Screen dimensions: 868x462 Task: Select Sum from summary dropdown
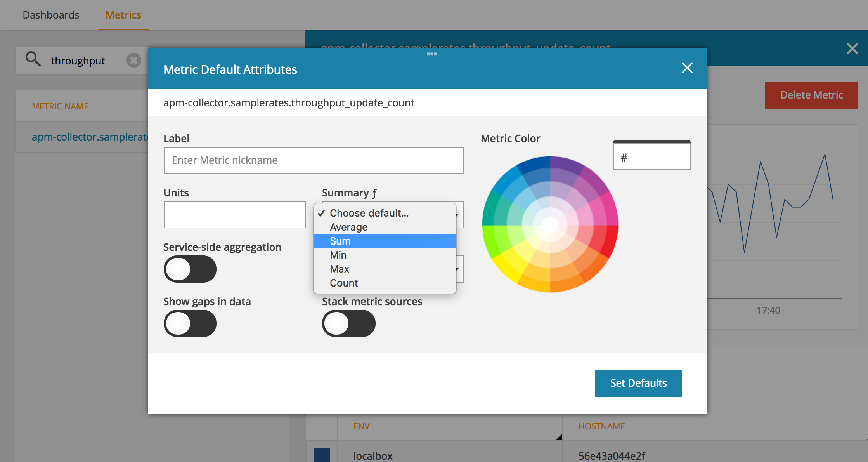click(x=340, y=241)
